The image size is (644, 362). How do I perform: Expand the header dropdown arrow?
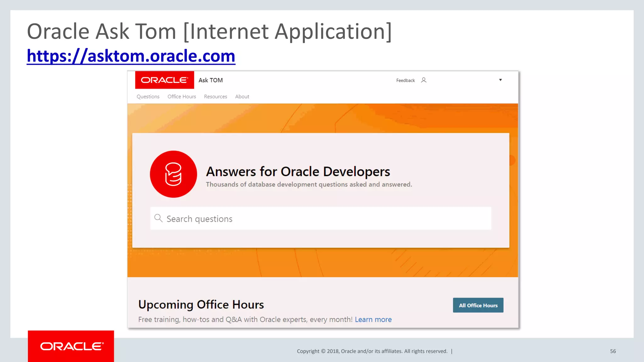500,80
